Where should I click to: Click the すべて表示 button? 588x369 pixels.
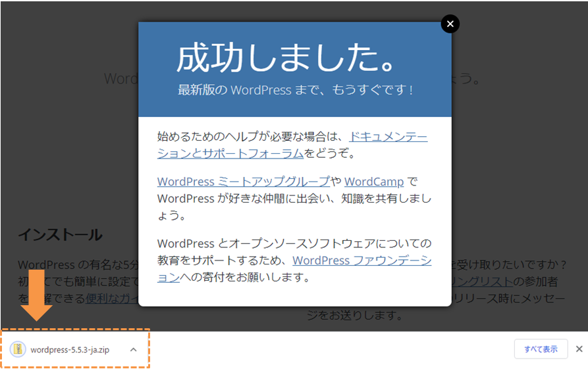[541, 349]
